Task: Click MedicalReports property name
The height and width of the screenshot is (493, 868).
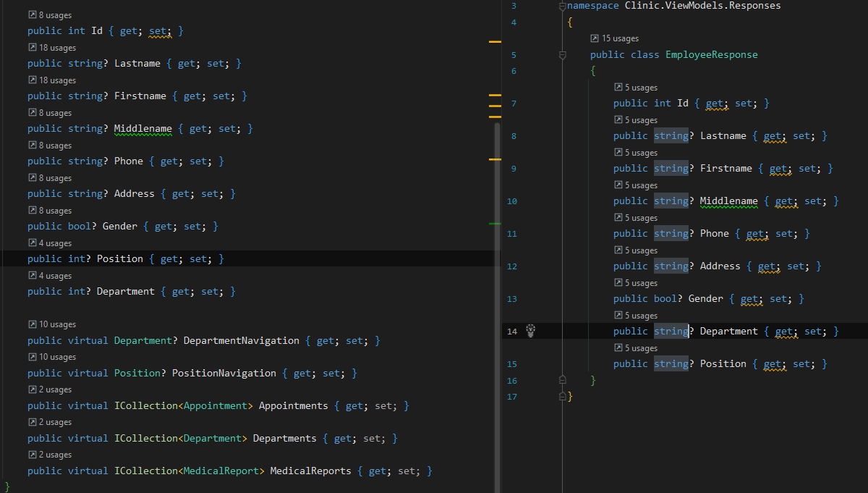Action: (311, 471)
